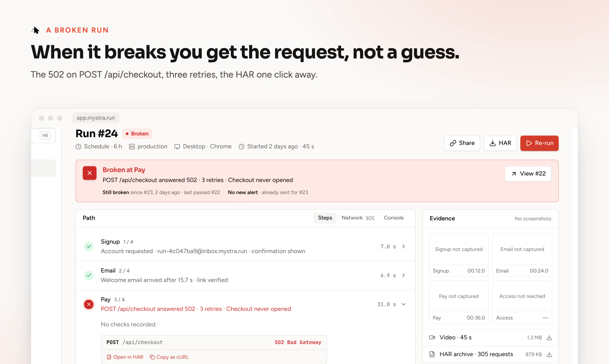Expand the Email step chevron
The height and width of the screenshot is (364, 609).
[404, 275]
